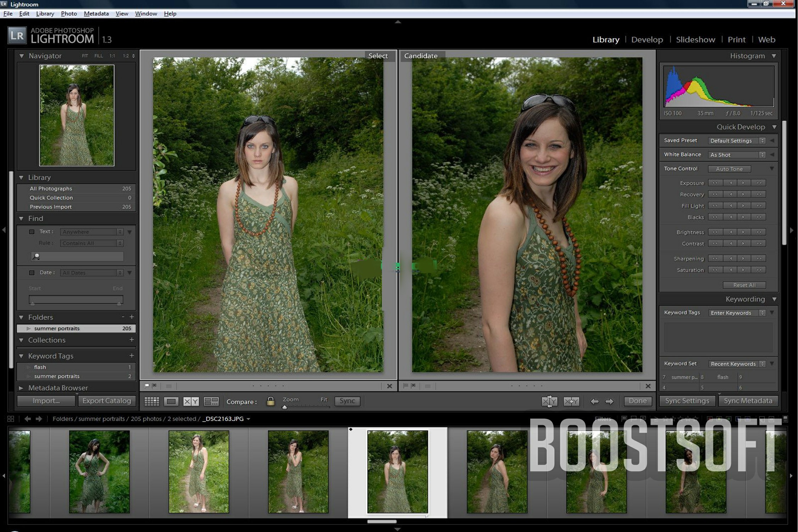This screenshot has width=798, height=532.
Task: Click the Done button in compare view
Action: tap(637, 401)
